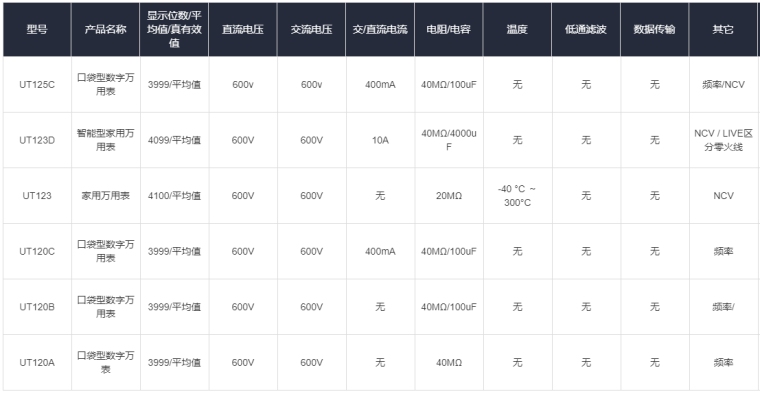This screenshot has height=394, width=760.
Task: Click the 低通滤波 header cell
Action: (x=586, y=29)
